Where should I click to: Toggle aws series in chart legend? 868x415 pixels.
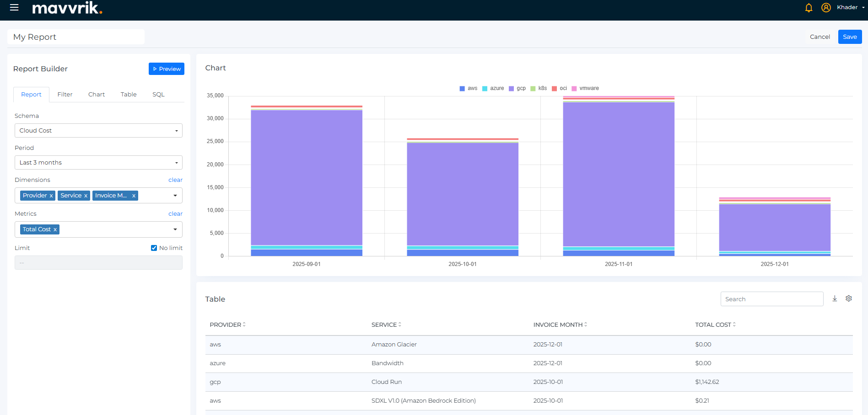coord(469,88)
